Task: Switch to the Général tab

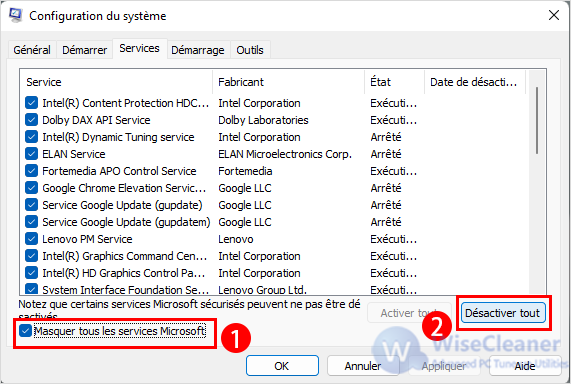Action: (x=32, y=50)
